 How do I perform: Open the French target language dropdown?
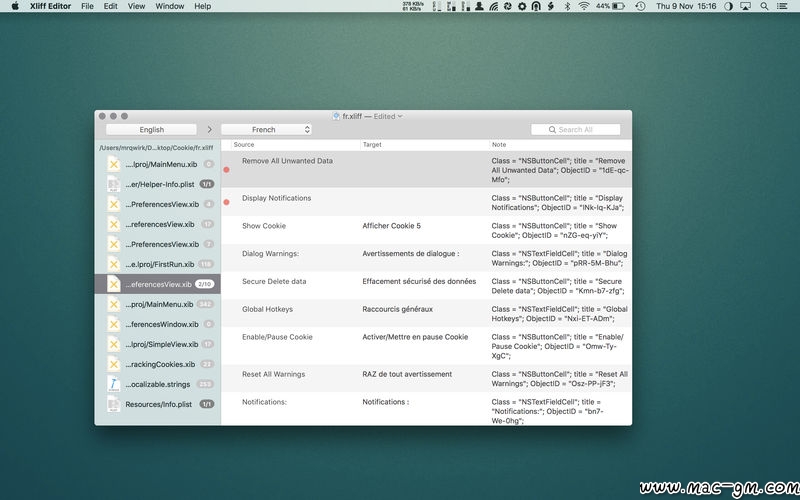point(266,130)
